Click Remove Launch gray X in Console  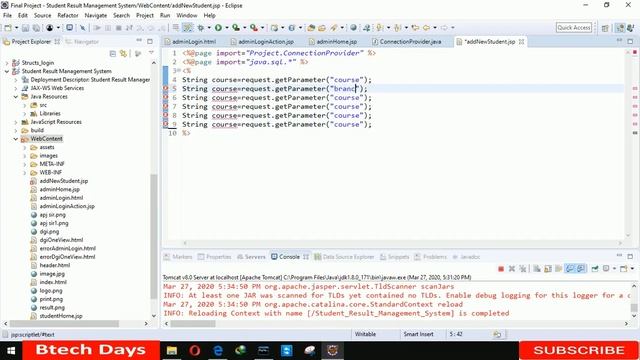pos(511,269)
